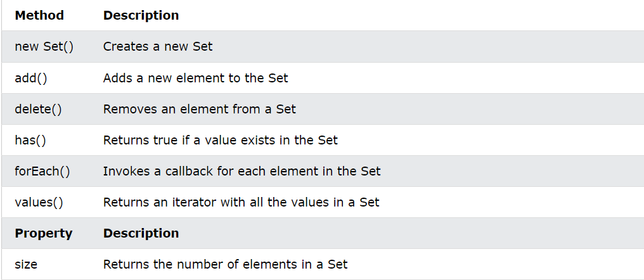Click the 'Property' header cell

(44, 233)
